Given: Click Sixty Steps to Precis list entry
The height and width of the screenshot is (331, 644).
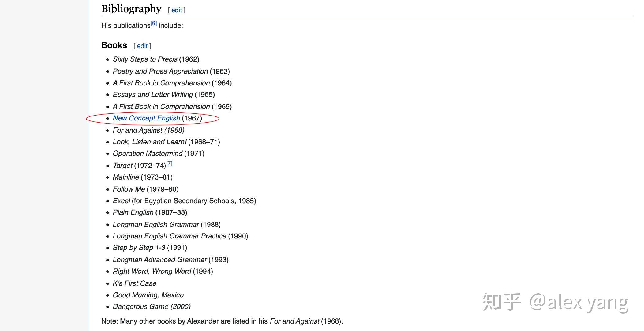Looking at the screenshot, I should click(x=145, y=59).
